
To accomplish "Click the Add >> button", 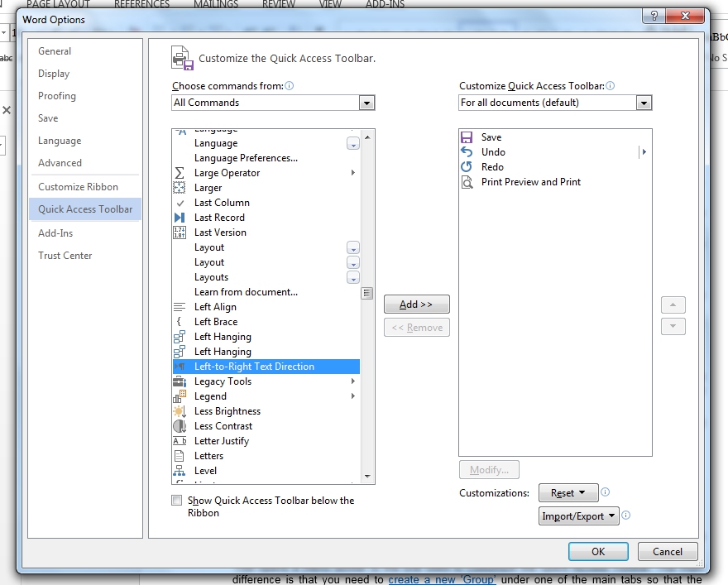I will click(x=417, y=304).
